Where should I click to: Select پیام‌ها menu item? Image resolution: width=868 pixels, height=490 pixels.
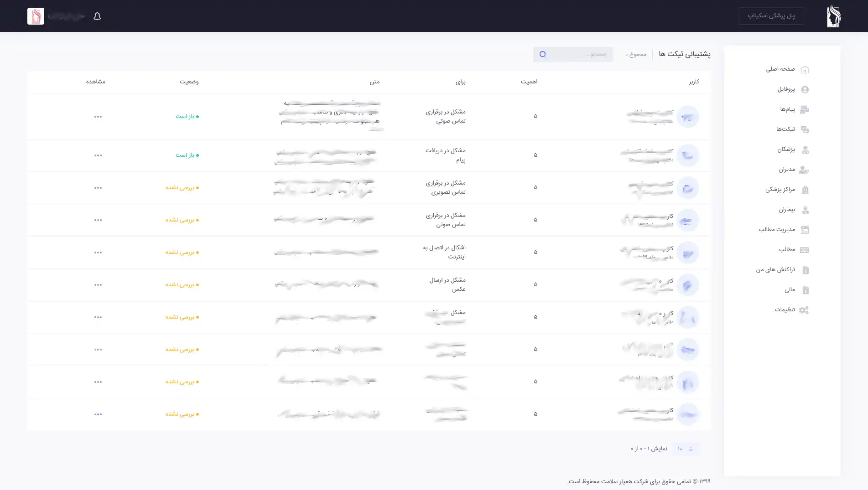pos(787,109)
